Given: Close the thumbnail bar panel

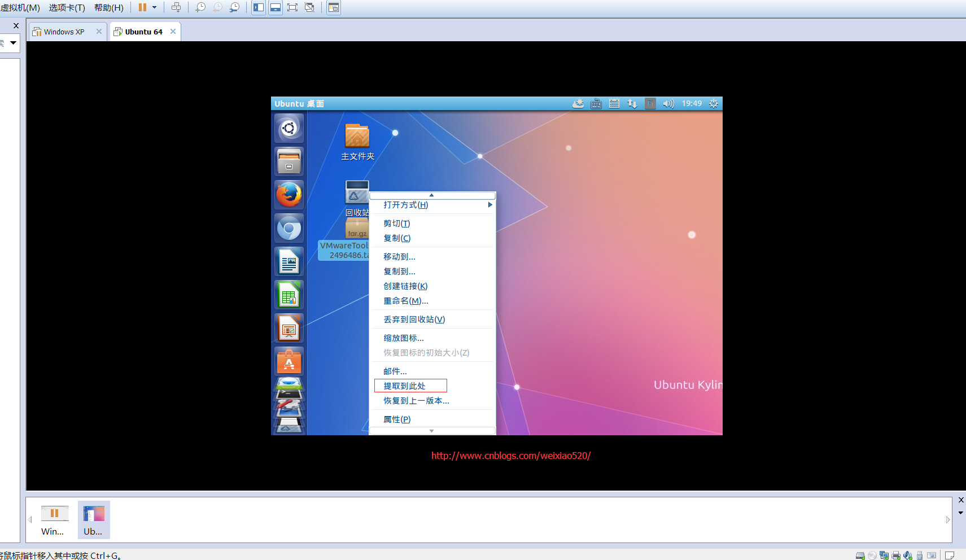Looking at the screenshot, I should coord(961,500).
